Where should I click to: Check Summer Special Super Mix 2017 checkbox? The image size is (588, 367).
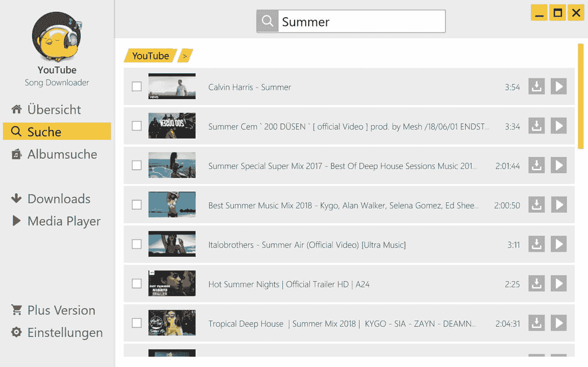tap(137, 165)
